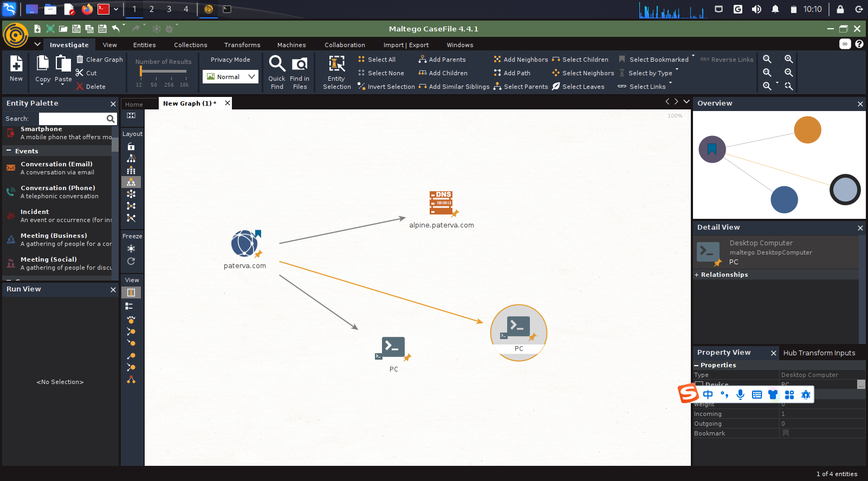Toggle the IME punctuation mode button
868x481 pixels.
coord(724,394)
